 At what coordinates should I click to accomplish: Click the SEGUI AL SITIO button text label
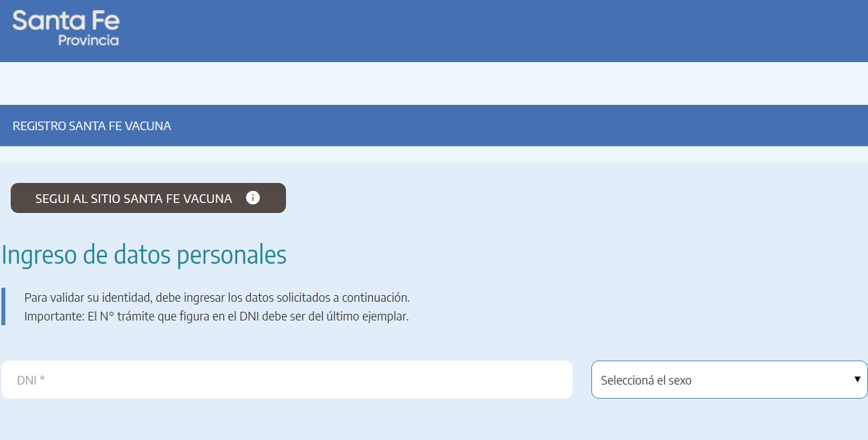[x=134, y=198]
